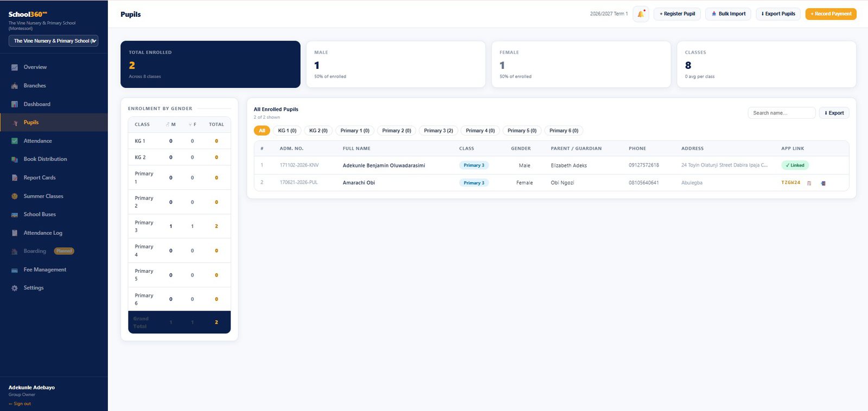Click the School Buses bus icon
Image resolution: width=868 pixels, height=411 pixels.
coord(15,215)
